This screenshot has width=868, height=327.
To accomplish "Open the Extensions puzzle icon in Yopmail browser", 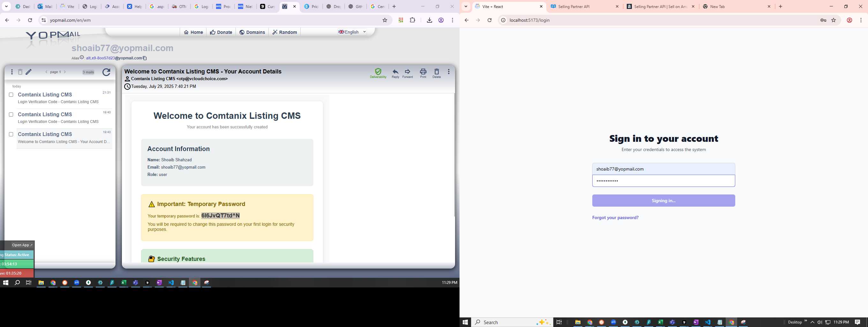I will [x=412, y=20].
